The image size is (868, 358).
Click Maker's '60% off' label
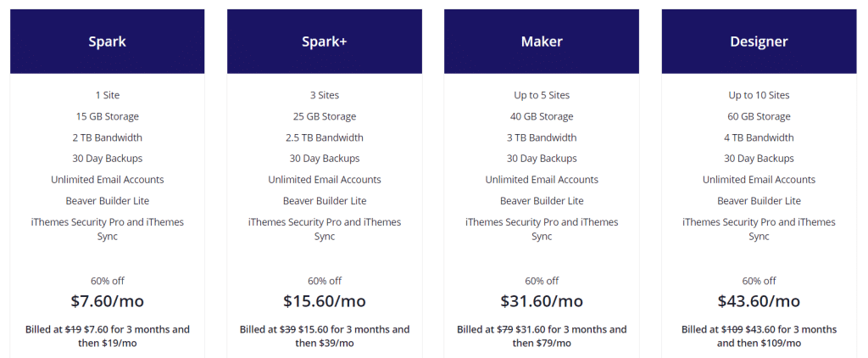click(542, 281)
